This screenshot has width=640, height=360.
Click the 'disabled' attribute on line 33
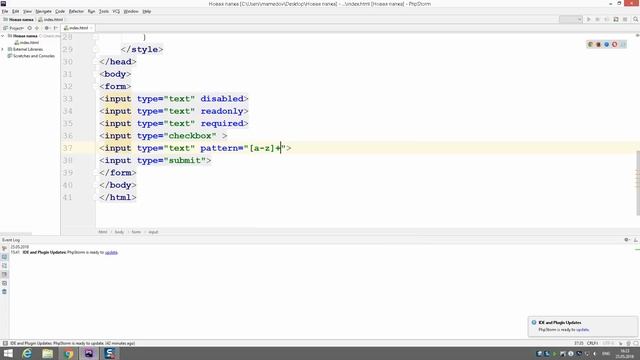point(222,99)
